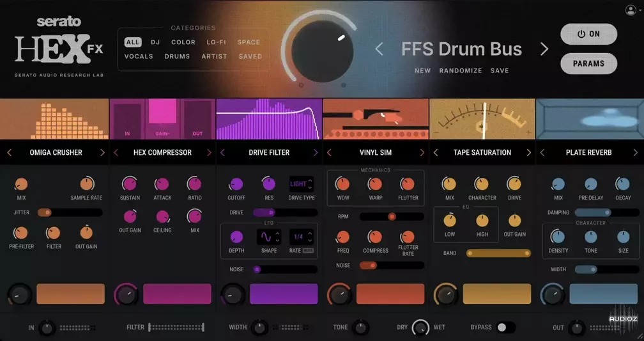Screen dimensions: 644x341
Task: Click the PRE-DELAY knob in Plate Reverb
Action: coord(590,184)
